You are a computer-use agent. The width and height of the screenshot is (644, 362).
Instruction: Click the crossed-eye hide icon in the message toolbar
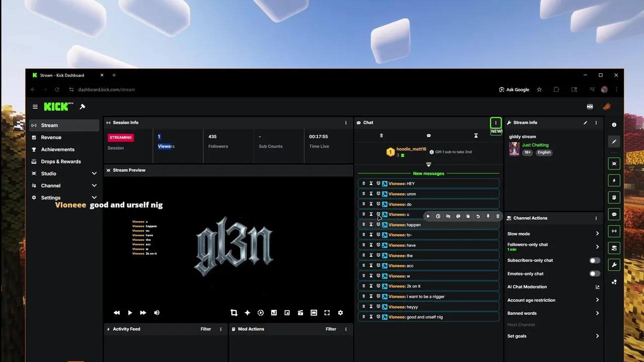coord(448,216)
